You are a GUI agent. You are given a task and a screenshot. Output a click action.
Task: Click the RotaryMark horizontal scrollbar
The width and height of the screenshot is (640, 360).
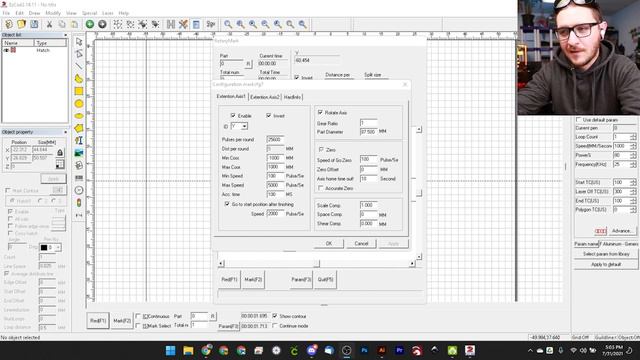tap(316, 264)
